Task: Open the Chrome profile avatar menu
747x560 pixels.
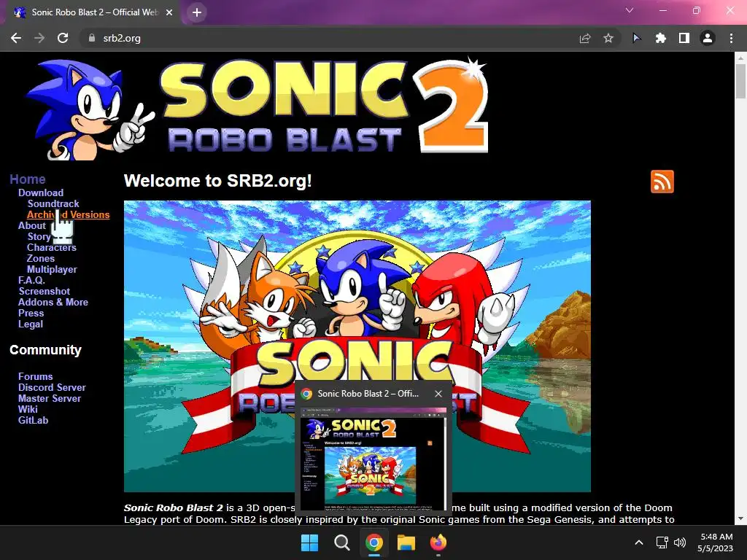Action: 708,38
